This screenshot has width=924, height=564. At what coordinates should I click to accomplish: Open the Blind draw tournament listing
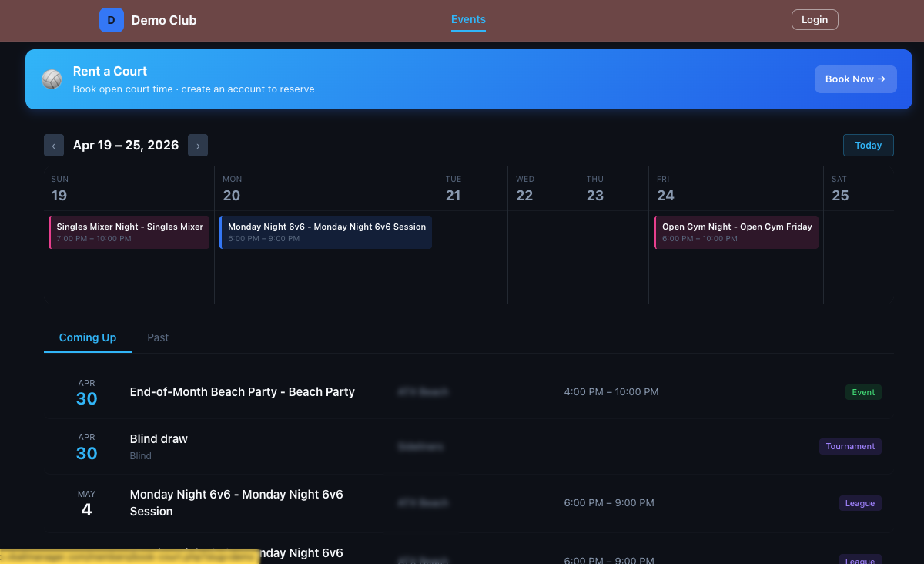pos(159,438)
